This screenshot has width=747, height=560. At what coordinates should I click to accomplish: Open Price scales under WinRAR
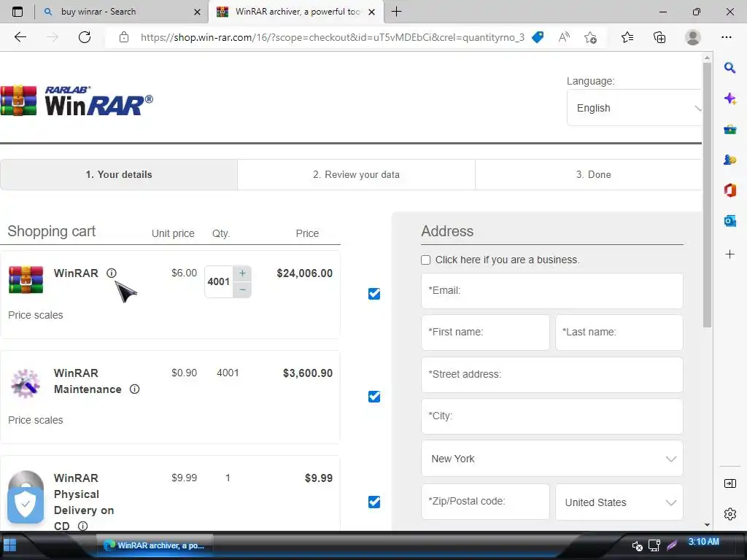(35, 315)
